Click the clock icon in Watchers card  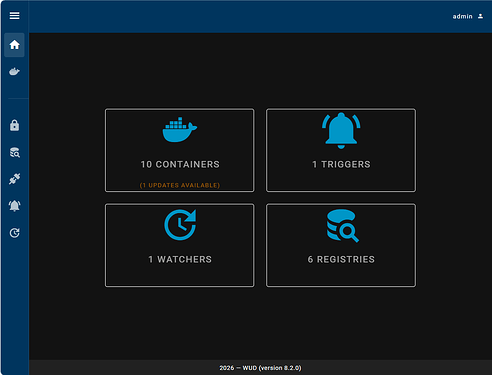(x=180, y=225)
